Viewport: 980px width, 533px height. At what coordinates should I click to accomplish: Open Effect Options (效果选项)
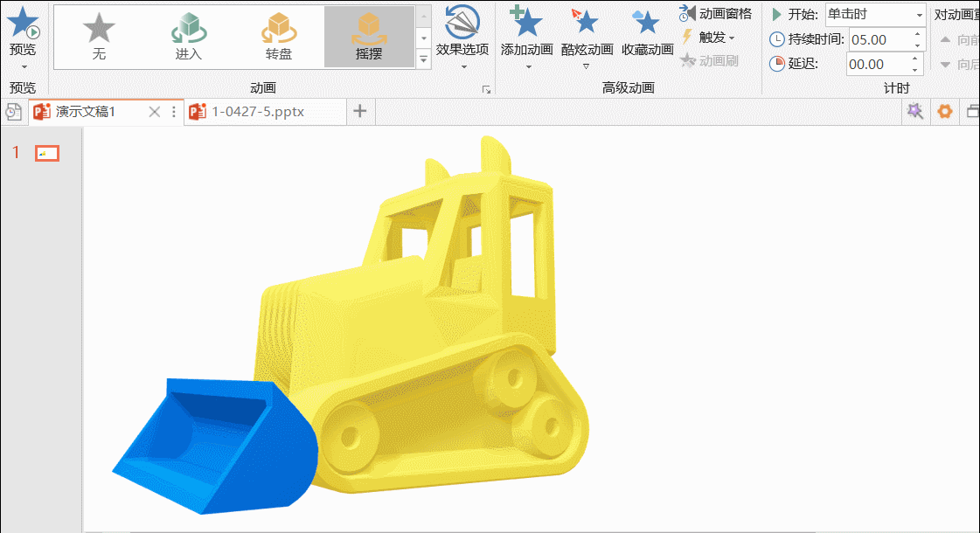462,31
